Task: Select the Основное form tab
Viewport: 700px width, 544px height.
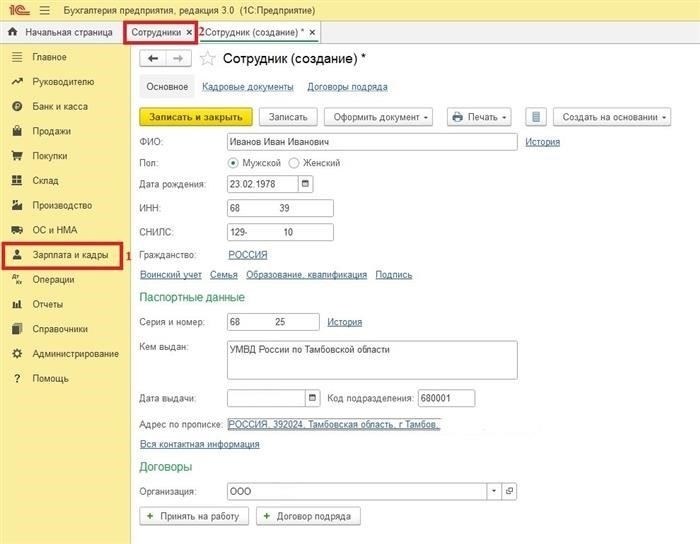Action: click(167, 87)
